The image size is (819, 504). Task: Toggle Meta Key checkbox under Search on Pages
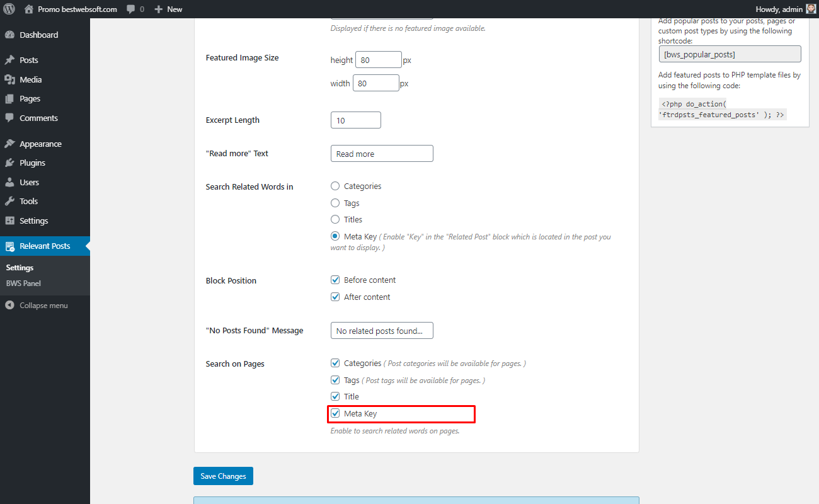coord(335,413)
